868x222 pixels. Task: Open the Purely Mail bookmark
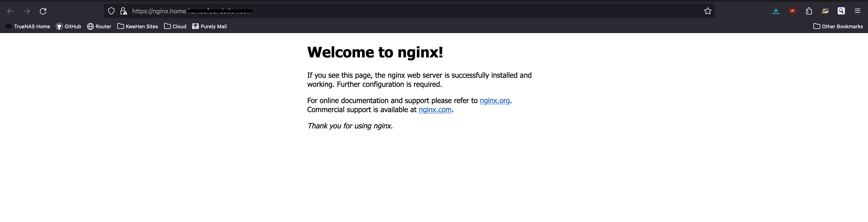click(x=209, y=26)
